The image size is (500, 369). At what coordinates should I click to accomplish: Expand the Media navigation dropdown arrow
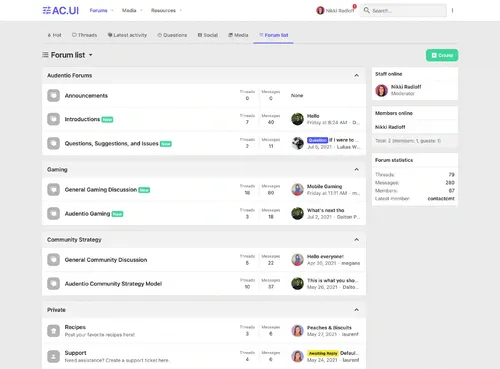tap(141, 10)
